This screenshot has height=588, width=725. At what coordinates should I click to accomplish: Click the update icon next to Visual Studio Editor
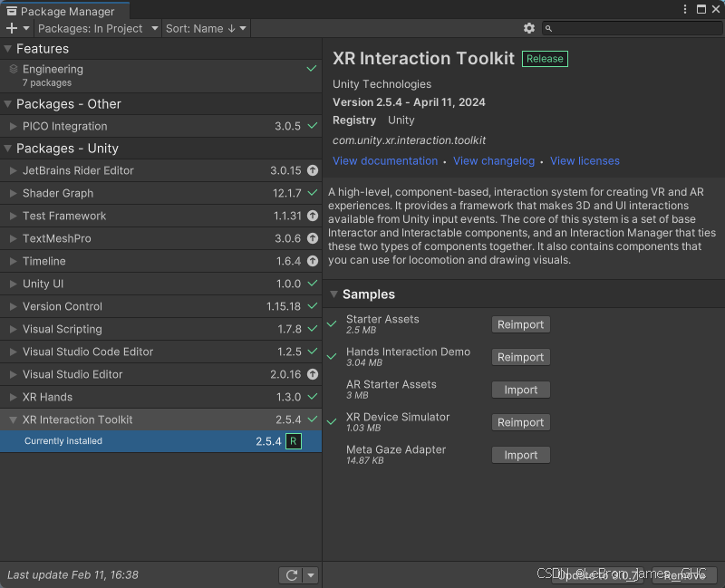(x=313, y=374)
